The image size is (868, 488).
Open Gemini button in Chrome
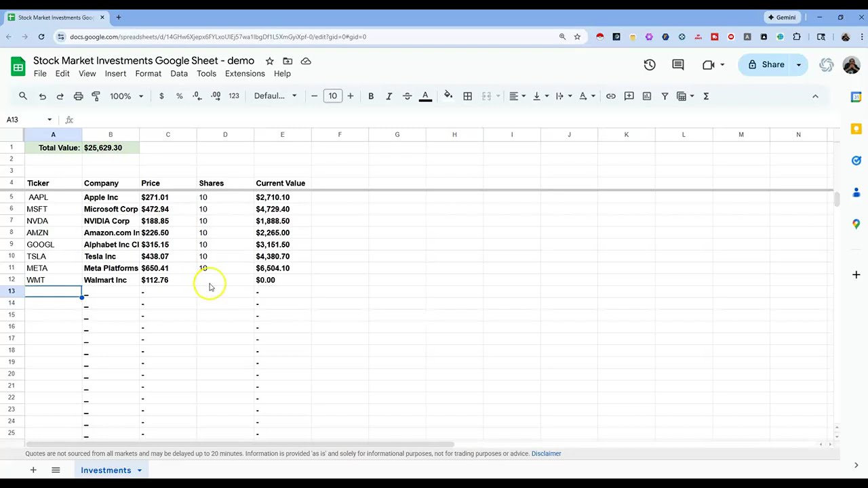pos(781,18)
